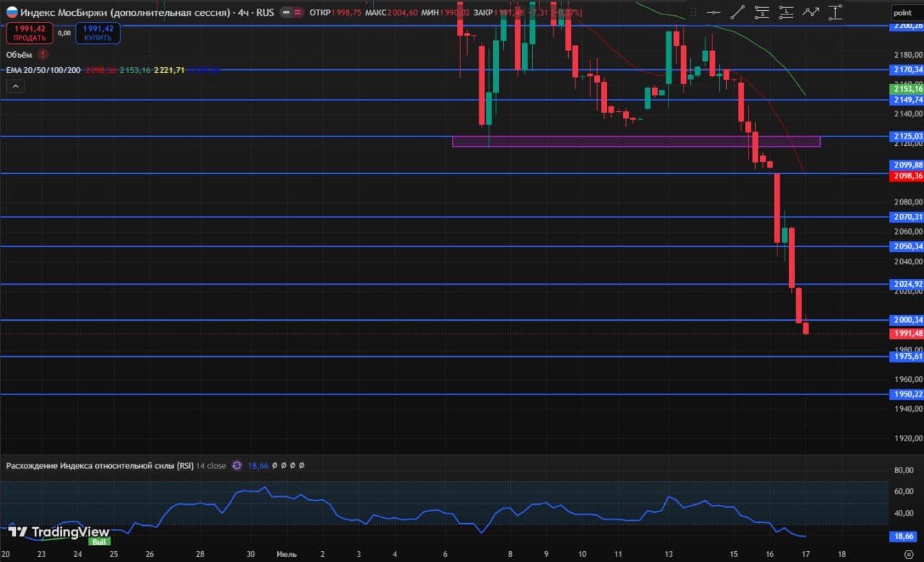Collapse the indicator legend with chevron arrow

(16, 86)
